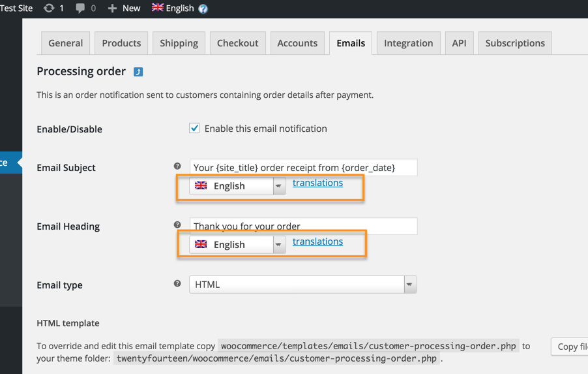
Task: Click the 'Processing order' heading text
Action: (81, 71)
